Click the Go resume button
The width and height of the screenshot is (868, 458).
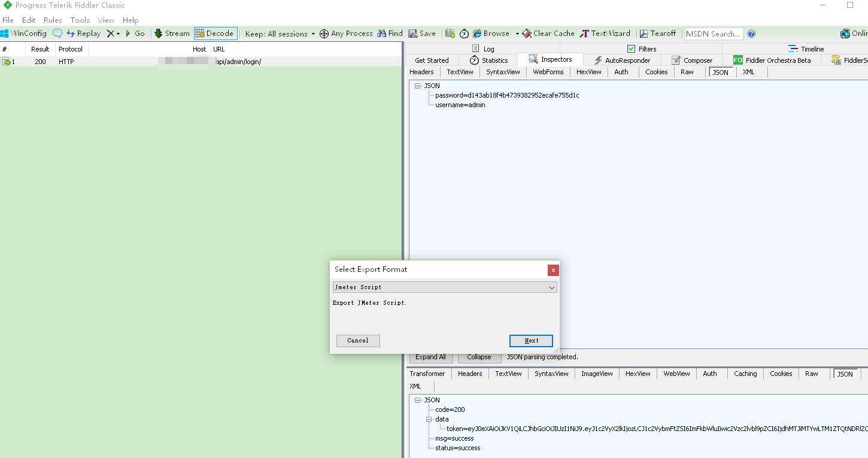tap(135, 34)
